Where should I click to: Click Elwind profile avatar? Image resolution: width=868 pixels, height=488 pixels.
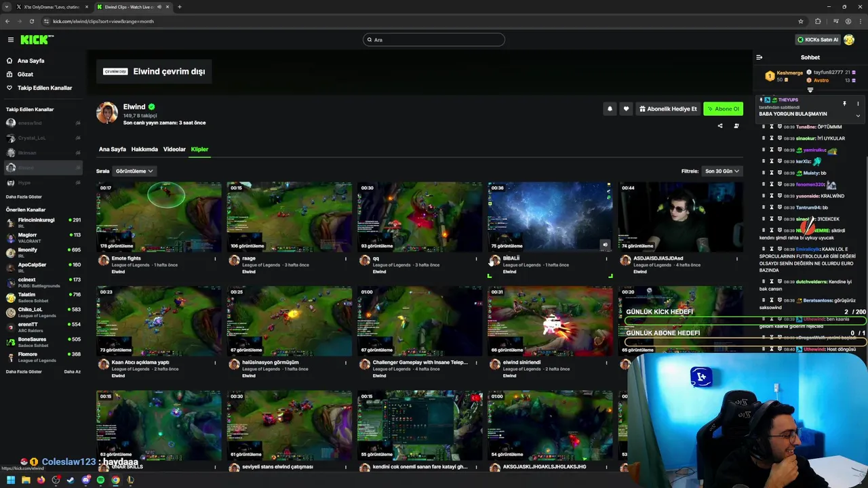pyautogui.click(x=106, y=113)
